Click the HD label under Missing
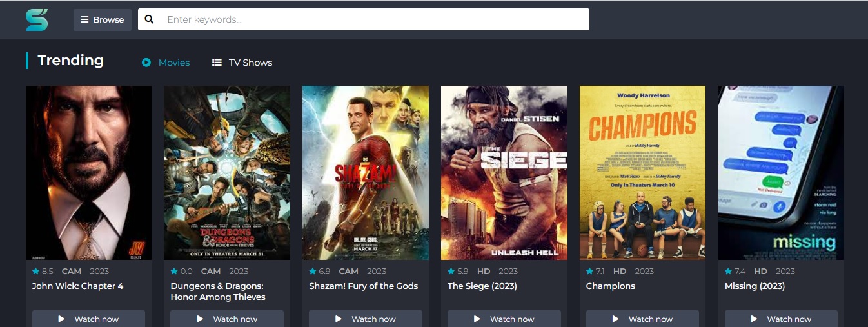The image size is (868, 327). (760, 272)
